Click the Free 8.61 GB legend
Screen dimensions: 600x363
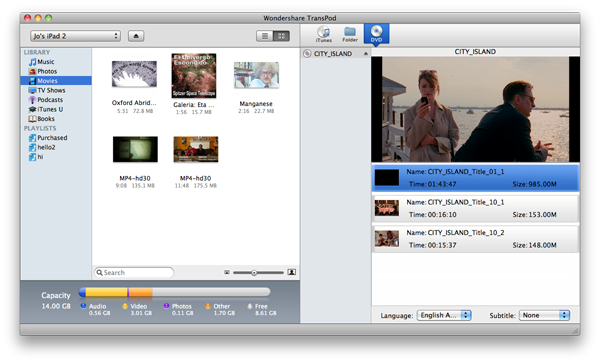pos(262,309)
